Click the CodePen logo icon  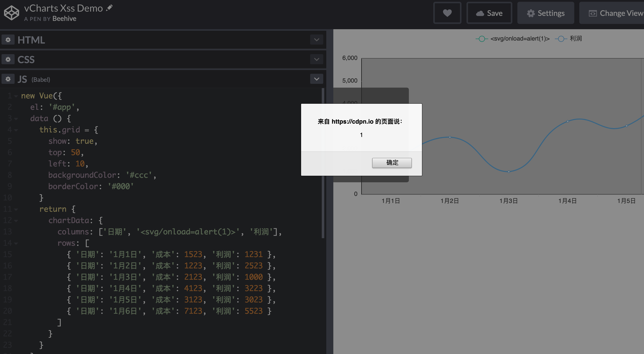[x=11, y=13]
